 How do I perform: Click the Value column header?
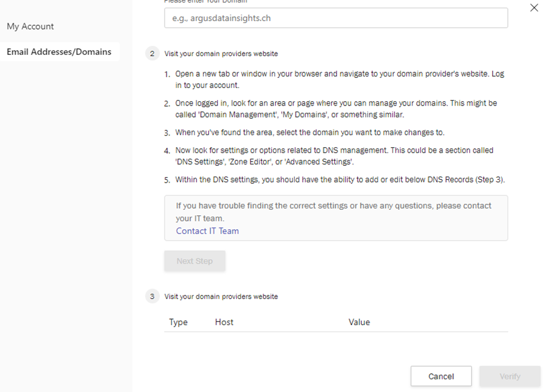(x=359, y=322)
